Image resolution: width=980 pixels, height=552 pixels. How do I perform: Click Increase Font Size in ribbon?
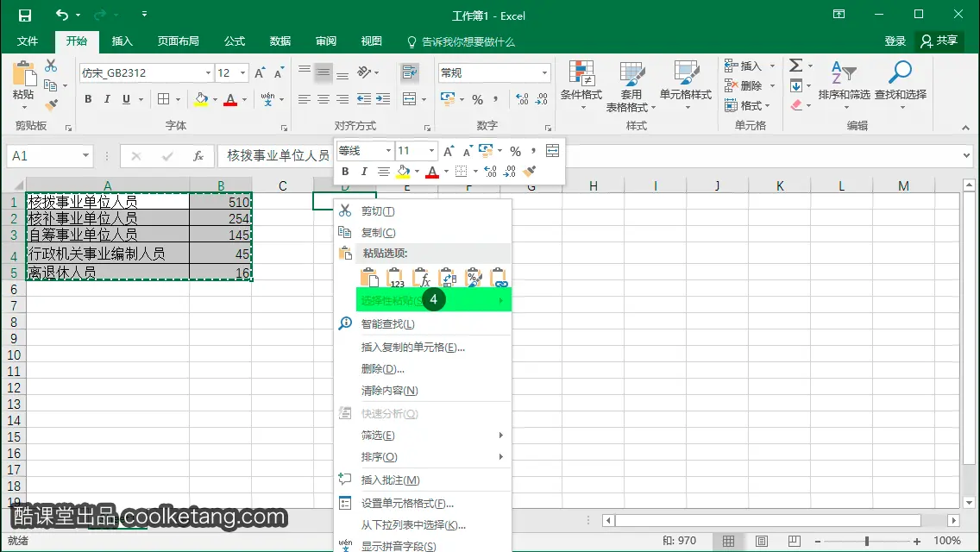(x=260, y=72)
